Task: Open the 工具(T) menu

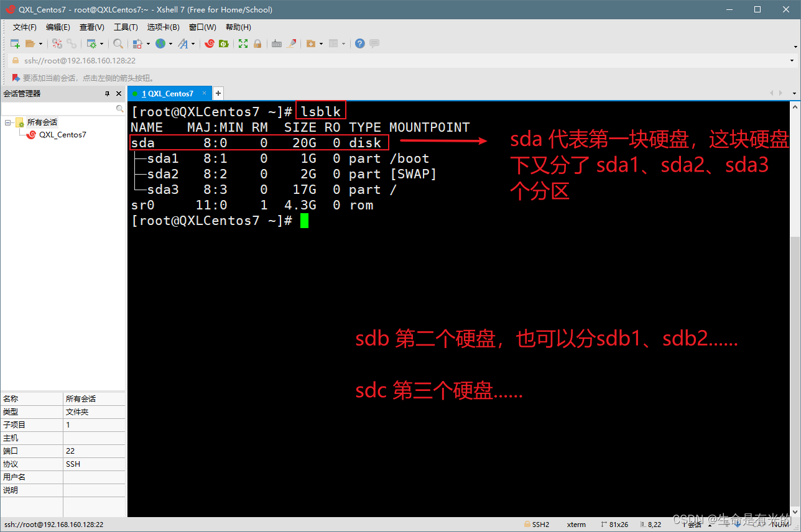Action: click(126, 27)
